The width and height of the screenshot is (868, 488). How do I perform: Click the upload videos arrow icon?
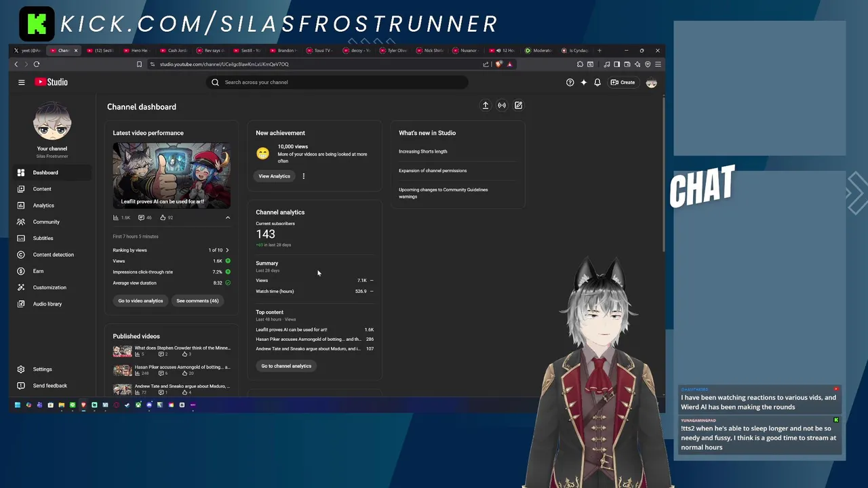pos(486,105)
